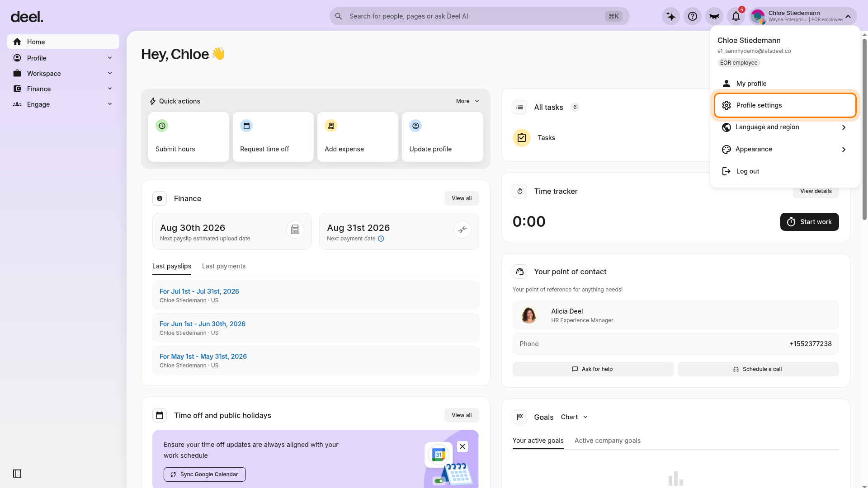The height and width of the screenshot is (488, 868).
Task: Expand the Workspace sidebar section
Action: [x=63, y=73]
